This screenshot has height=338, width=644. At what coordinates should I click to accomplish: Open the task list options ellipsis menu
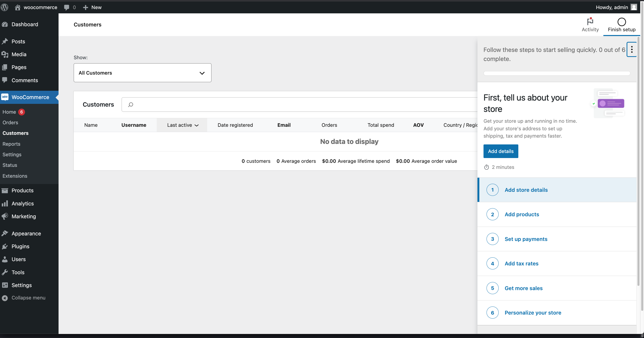point(632,49)
